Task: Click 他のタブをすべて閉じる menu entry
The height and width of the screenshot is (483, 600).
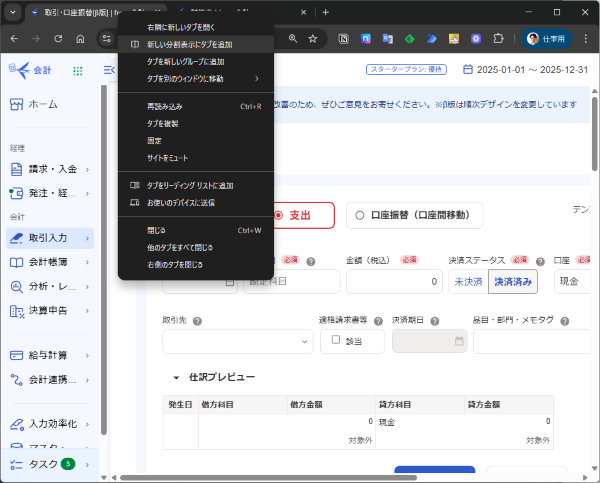Action: coord(180,247)
